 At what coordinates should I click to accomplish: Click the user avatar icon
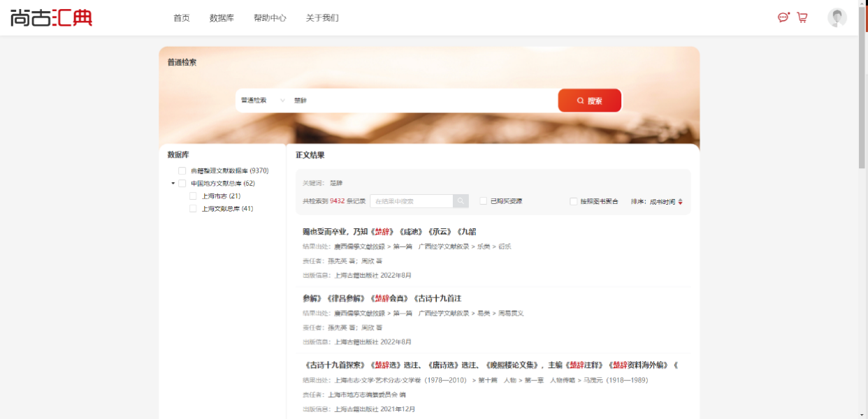click(x=837, y=17)
